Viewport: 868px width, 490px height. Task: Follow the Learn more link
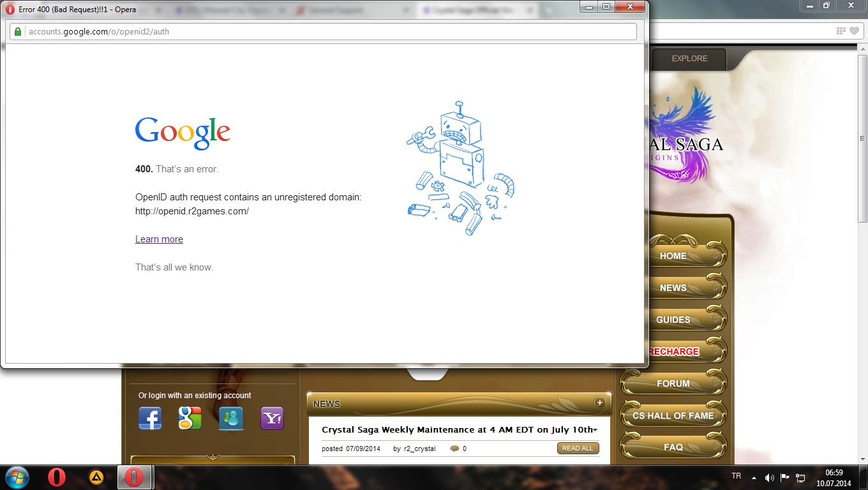point(159,239)
